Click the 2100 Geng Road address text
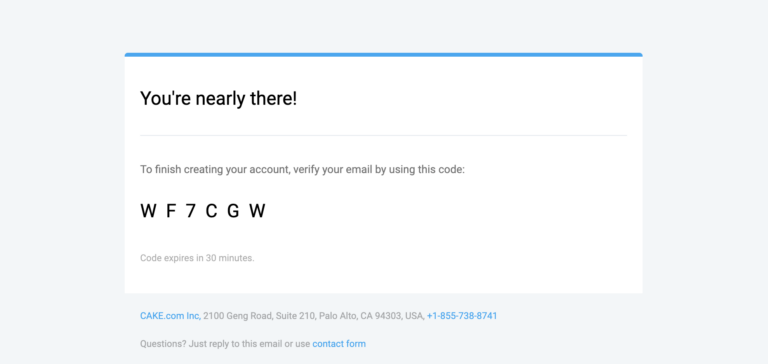 coord(314,316)
